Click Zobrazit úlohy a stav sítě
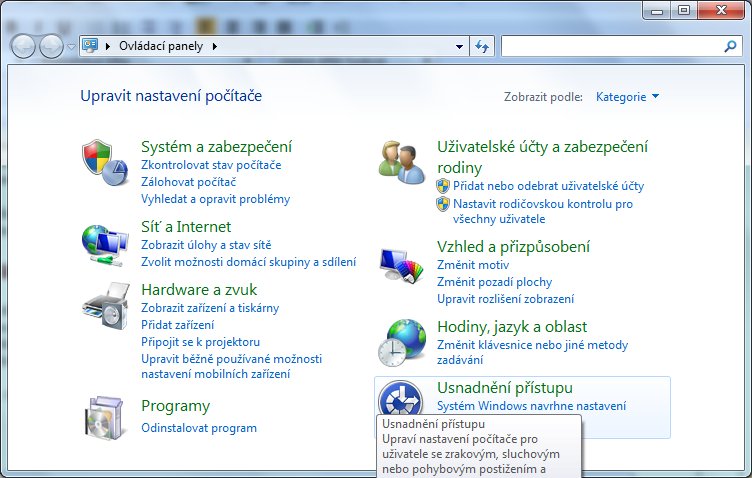Screen dimensions: 752x478 point(206,245)
